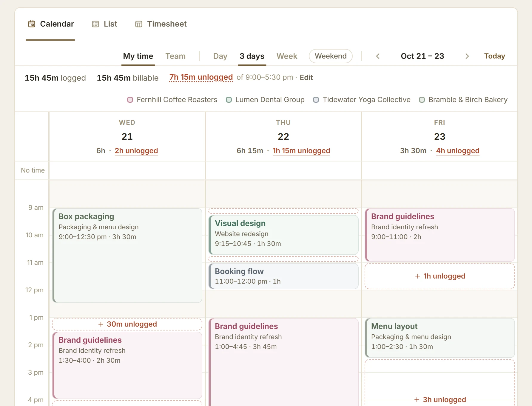Open the Menu layout time entry
532x406 pixels.
[x=440, y=338]
